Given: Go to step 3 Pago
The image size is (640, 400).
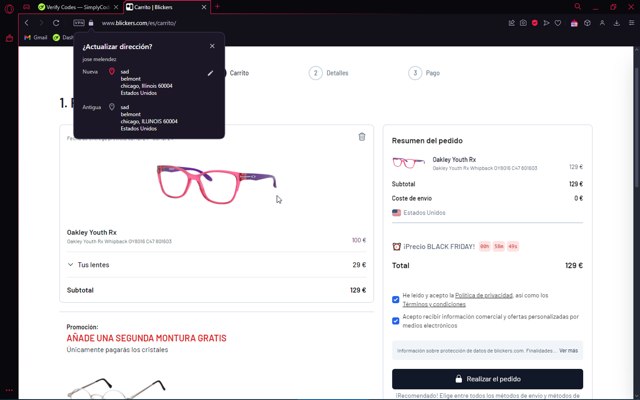Looking at the screenshot, I should pos(424,73).
